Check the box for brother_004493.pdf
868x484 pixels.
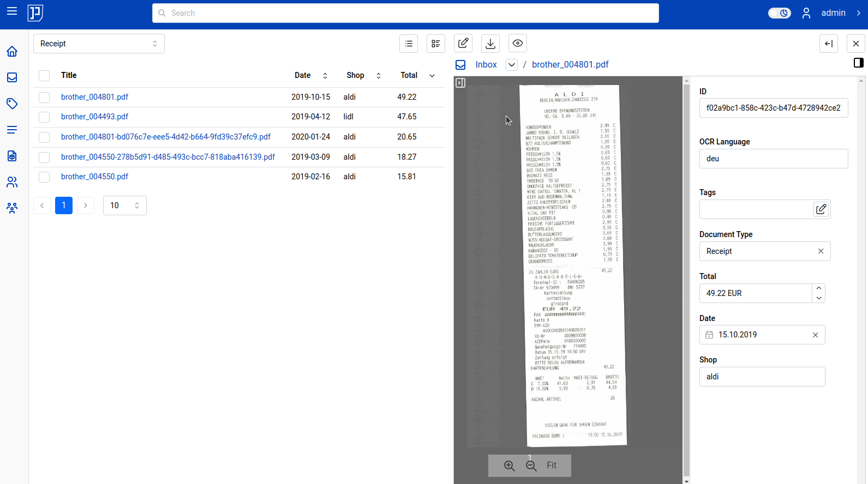tap(44, 117)
